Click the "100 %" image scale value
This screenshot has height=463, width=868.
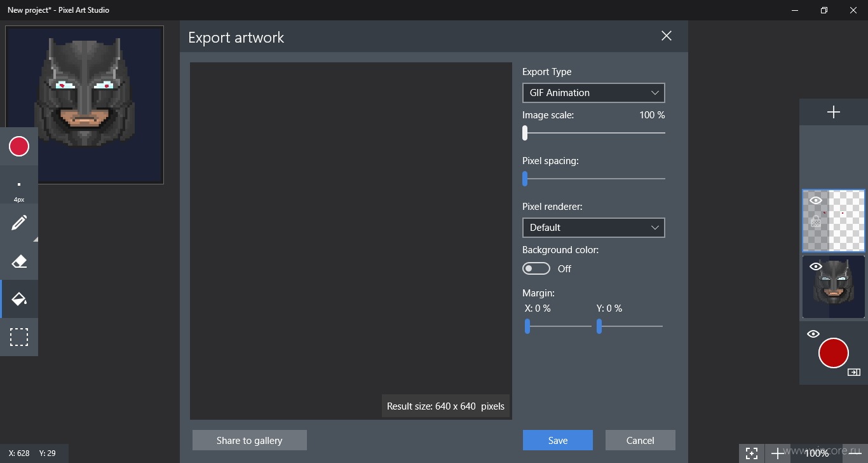652,115
